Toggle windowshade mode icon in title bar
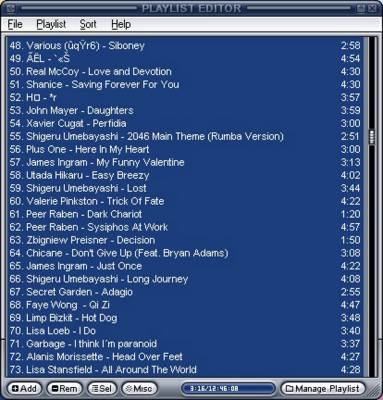This screenshot has width=383, height=400. click(361, 8)
